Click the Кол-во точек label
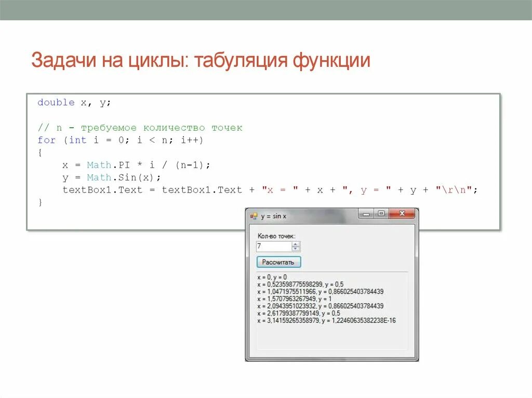 (x=276, y=236)
